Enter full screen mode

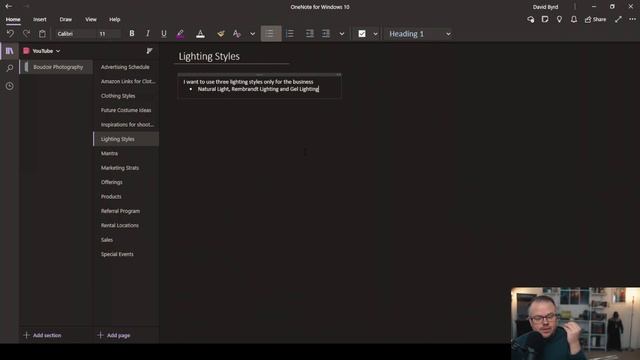pos(618,19)
